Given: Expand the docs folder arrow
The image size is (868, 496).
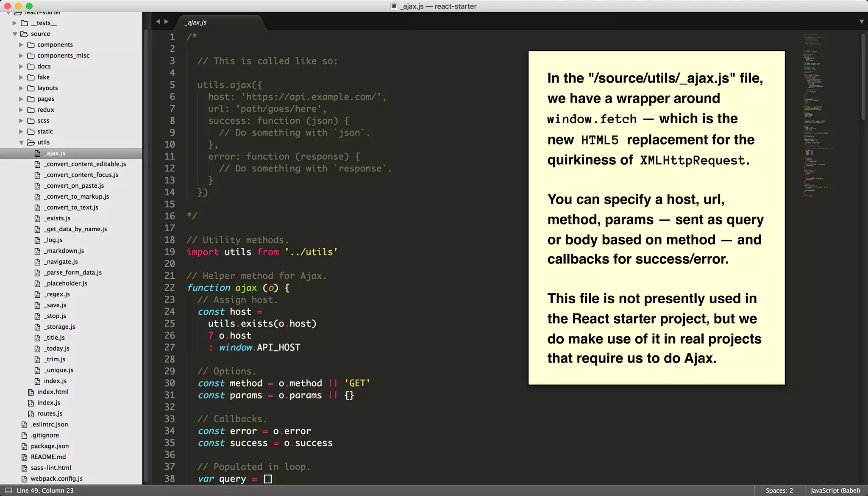Looking at the screenshot, I should (21, 67).
